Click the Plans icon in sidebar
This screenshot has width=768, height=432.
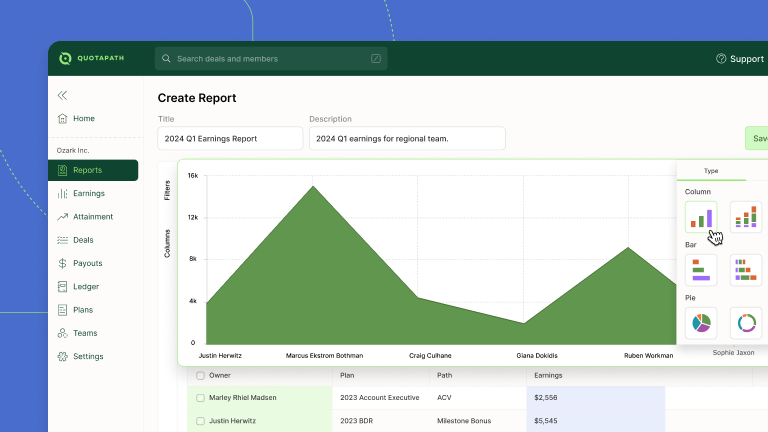(x=62, y=310)
